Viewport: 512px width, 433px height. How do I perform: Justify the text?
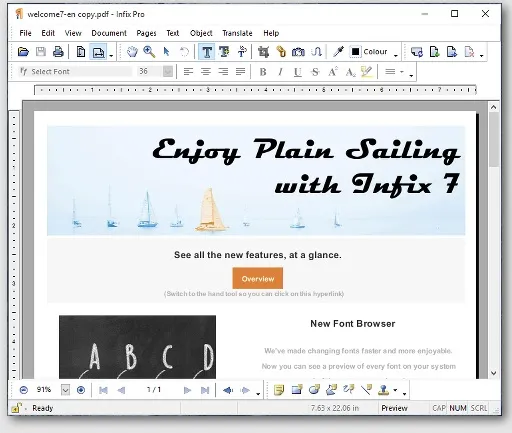point(240,71)
